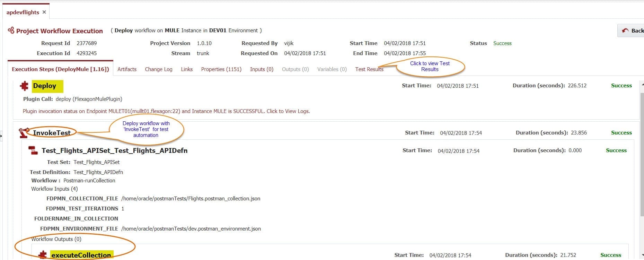Click the scroll down arrow of the steps scrollbar
The height and width of the screenshot is (260, 644).
(642, 255)
